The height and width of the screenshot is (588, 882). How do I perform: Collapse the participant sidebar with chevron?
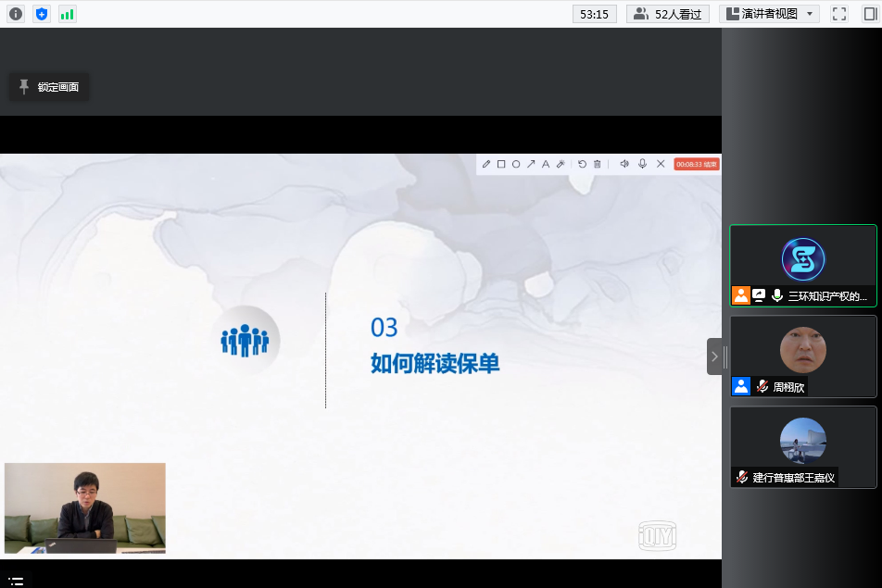[714, 356]
